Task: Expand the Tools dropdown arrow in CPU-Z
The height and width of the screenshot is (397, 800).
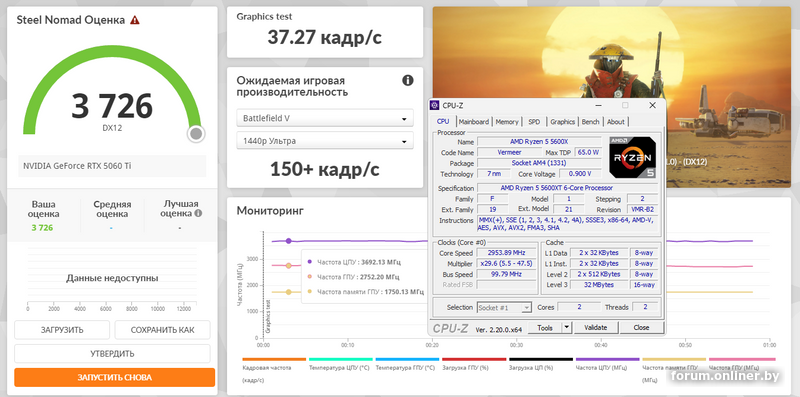Action: 567,328
